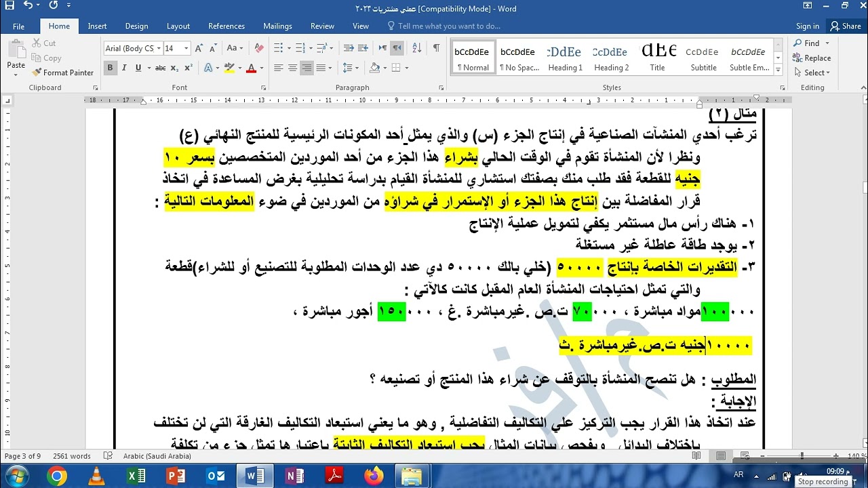The image size is (868, 488).
Task: Apply the No Spacing style
Action: (x=519, y=57)
